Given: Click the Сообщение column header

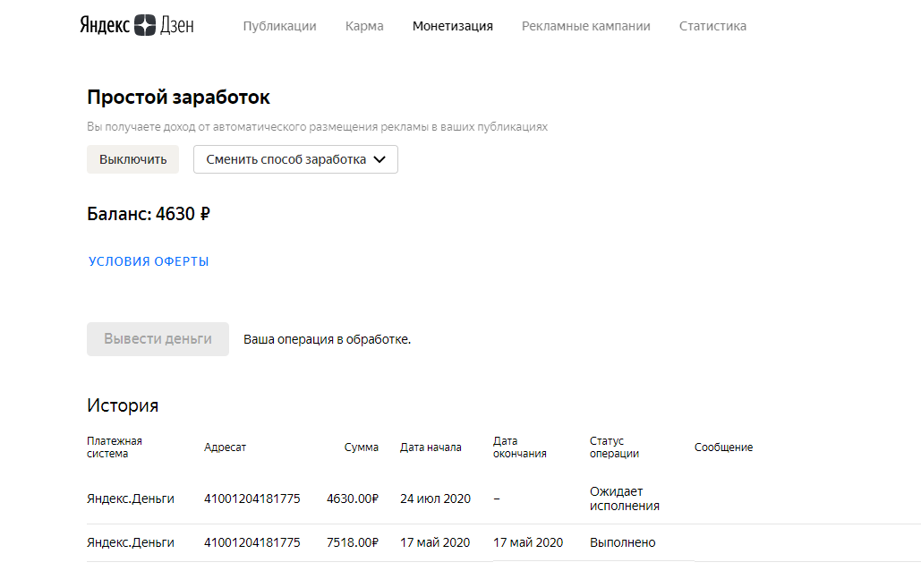Looking at the screenshot, I should [x=723, y=447].
